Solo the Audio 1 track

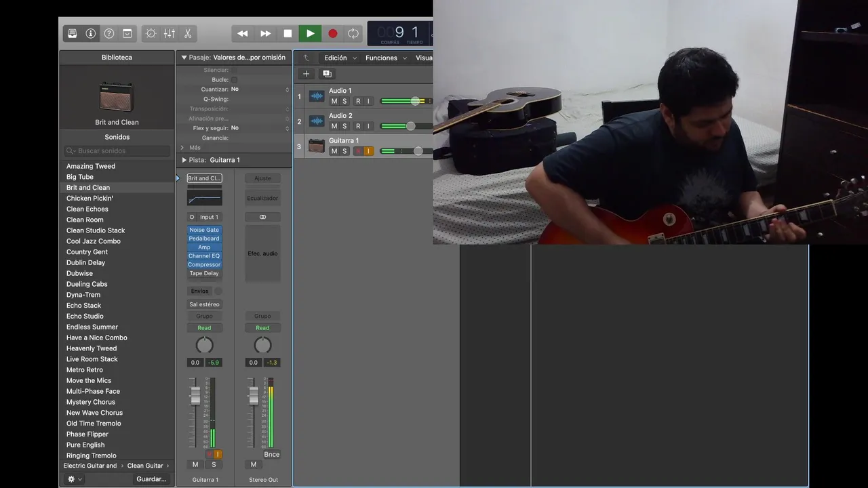344,101
